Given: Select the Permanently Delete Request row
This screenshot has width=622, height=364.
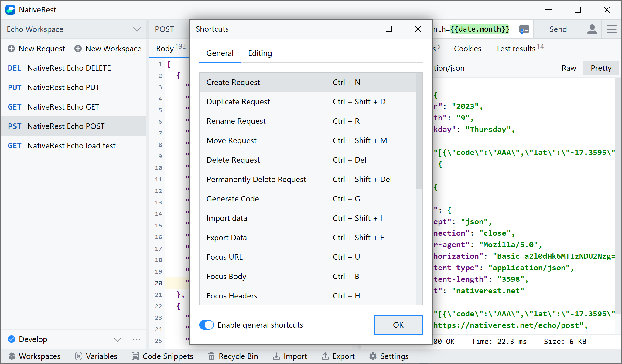Looking at the screenshot, I should coord(308,179).
